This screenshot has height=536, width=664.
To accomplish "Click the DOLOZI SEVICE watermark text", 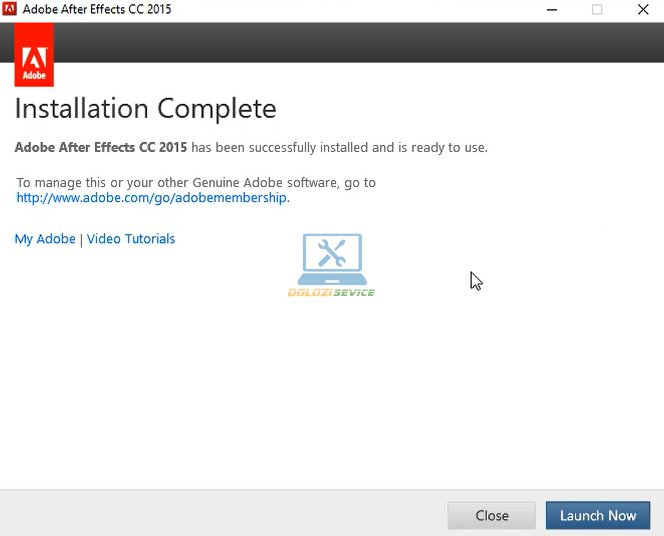I will (x=331, y=293).
